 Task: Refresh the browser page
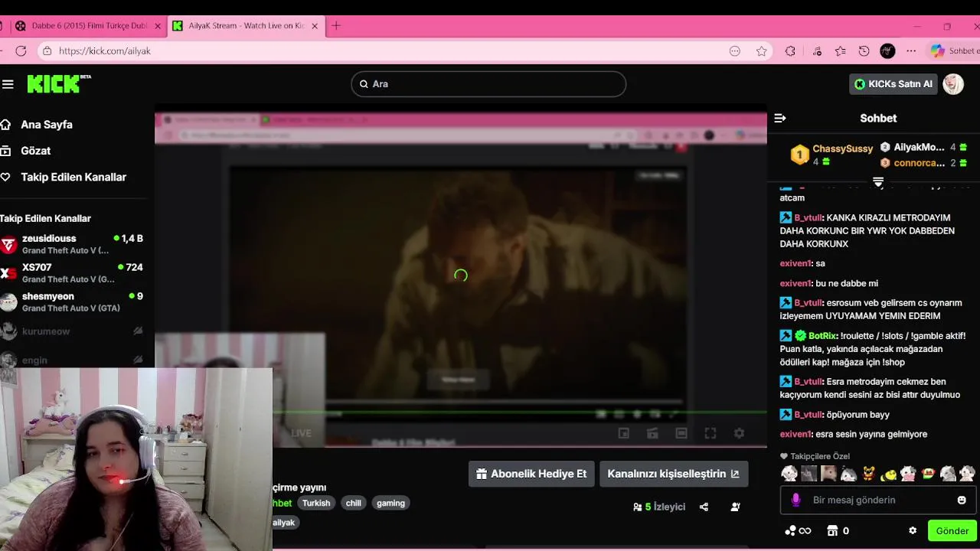[21, 51]
